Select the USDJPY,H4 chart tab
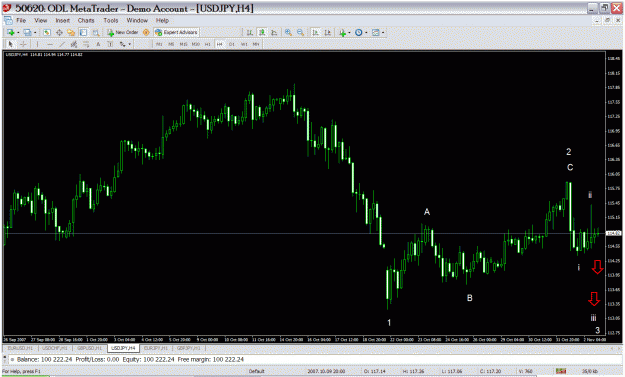Image resolution: width=625 pixels, height=377 pixels. [123, 348]
